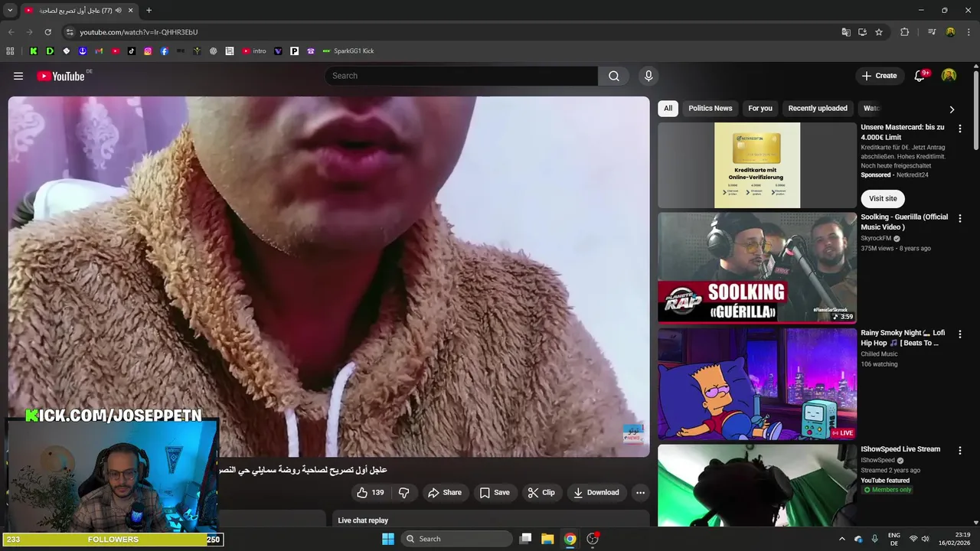This screenshot has width=980, height=551.
Task: Start voice search with the microphone icon
Action: click(x=648, y=76)
